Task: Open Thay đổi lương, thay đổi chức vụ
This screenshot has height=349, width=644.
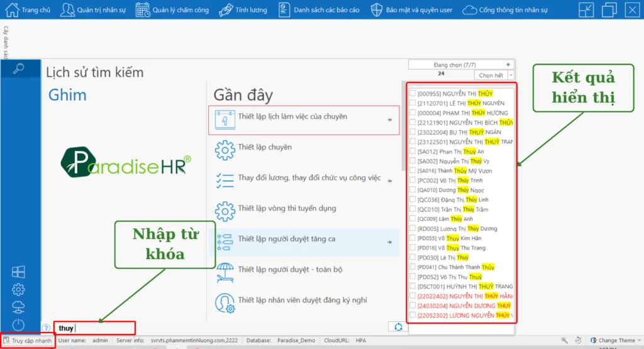Action: coord(304,180)
